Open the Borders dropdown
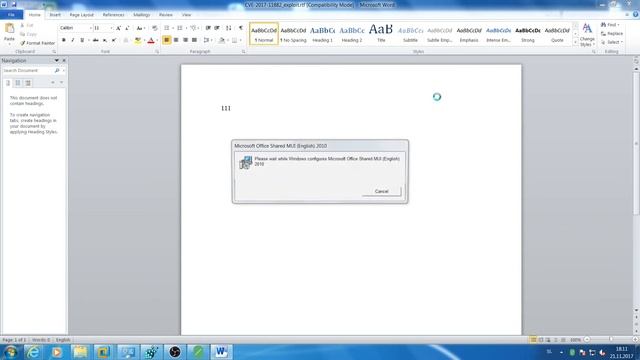 click(241, 40)
